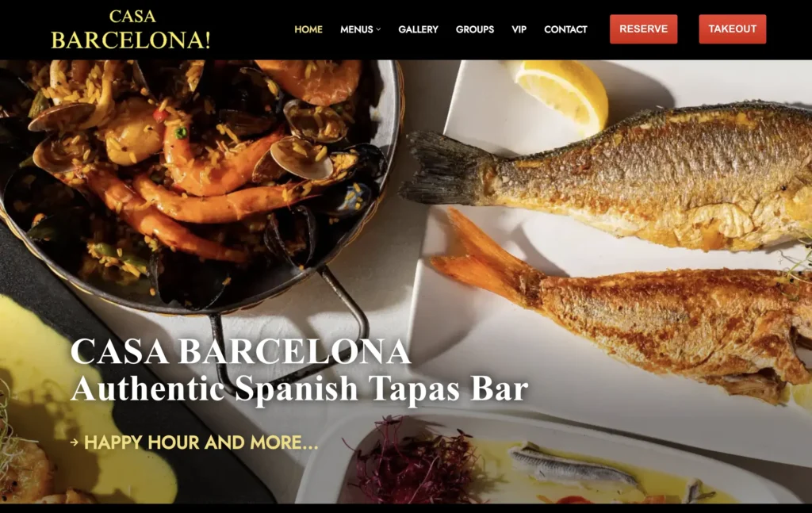This screenshot has height=513, width=812.
Task: Expand the chevron next to MENUS
Action: click(x=378, y=29)
